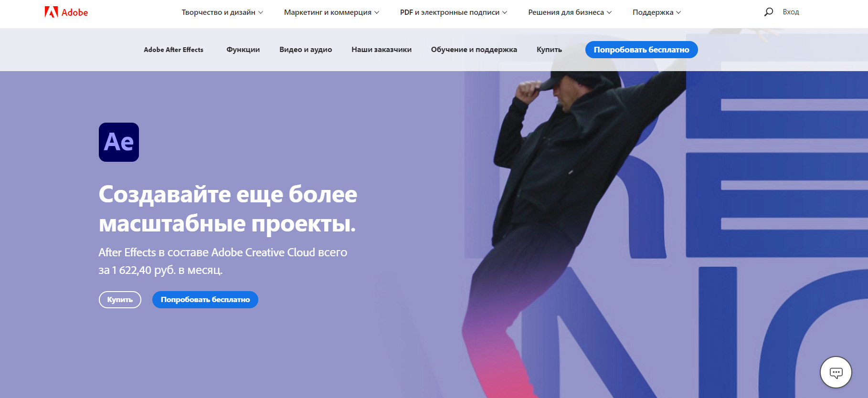This screenshot has width=868, height=398.
Task: Expand Решения для бизнеса menu
Action: [x=570, y=12]
